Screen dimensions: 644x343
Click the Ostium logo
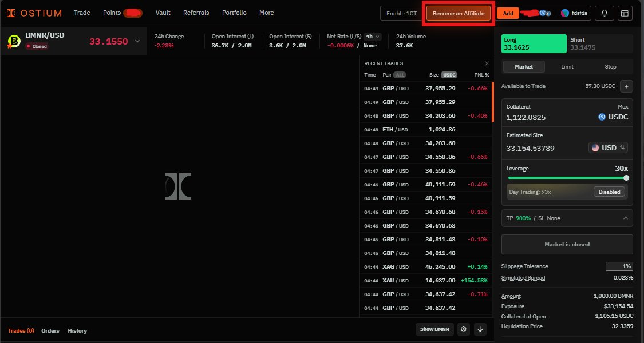[34, 13]
